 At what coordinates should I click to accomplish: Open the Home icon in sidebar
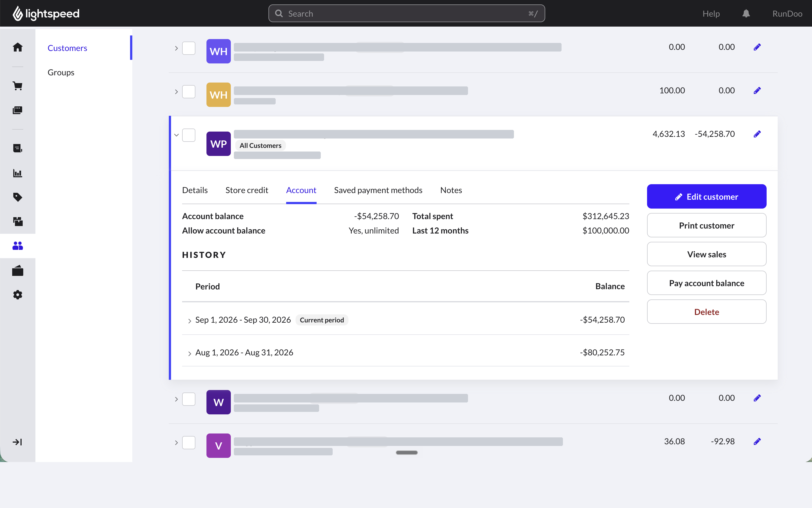coord(17,47)
